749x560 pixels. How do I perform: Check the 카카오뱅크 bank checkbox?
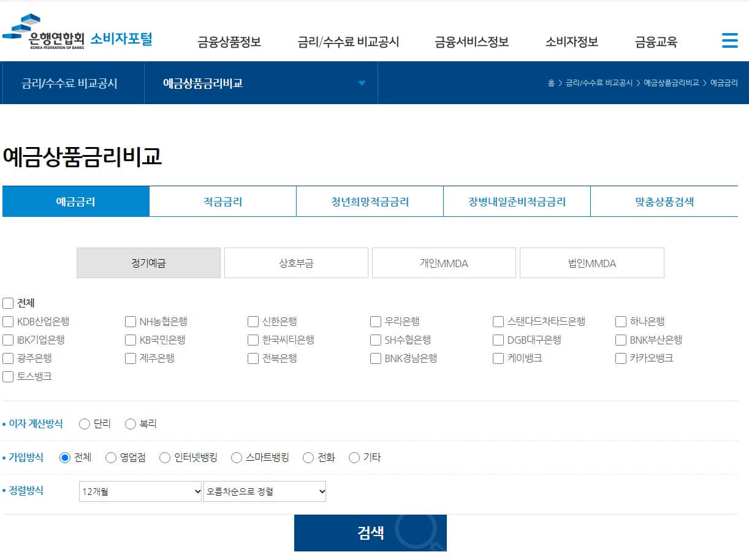[x=620, y=358]
